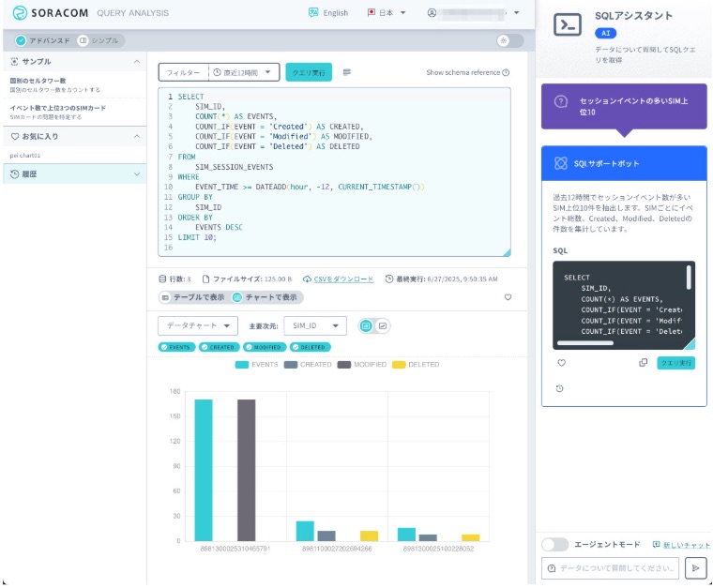The height and width of the screenshot is (588, 713).
Task: Click the CSVをダウンロード link
Action: point(343,279)
